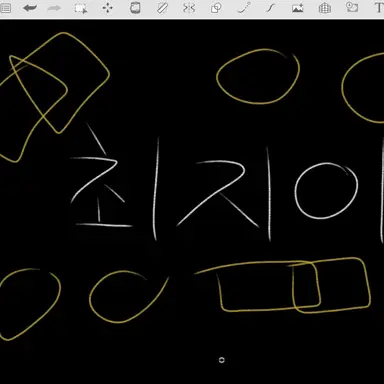Open the Import Image tool
Image resolution: width=384 pixels, height=384 pixels.
(x=297, y=8)
